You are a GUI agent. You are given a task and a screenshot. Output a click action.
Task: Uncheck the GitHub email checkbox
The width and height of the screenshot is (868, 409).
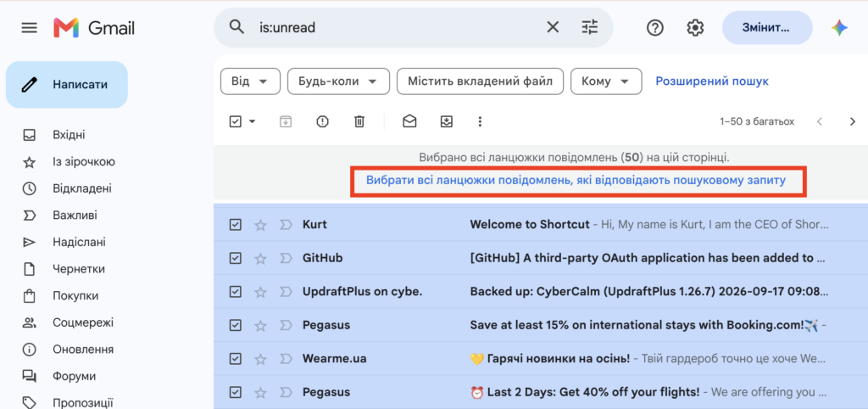236,258
